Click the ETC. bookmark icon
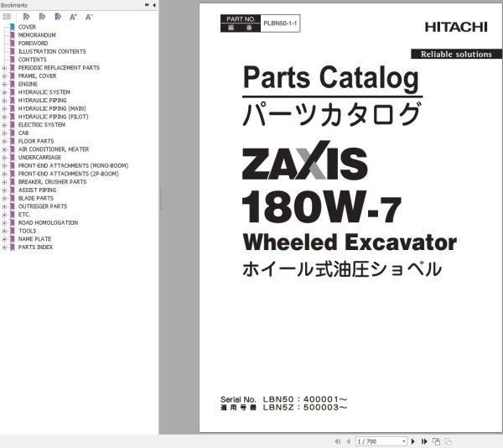Screen dimensions: 503x448 point(13,215)
